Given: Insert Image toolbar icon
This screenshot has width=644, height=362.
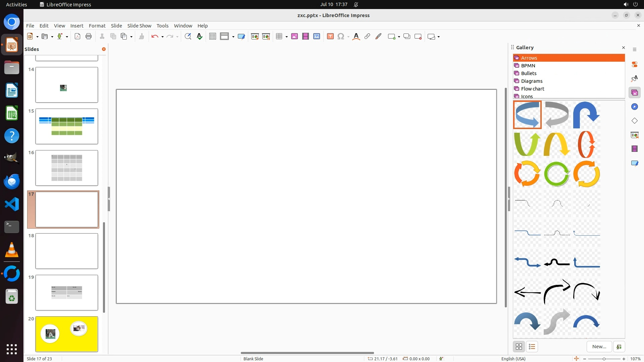Looking at the screenshot, I should pos(294,37).
